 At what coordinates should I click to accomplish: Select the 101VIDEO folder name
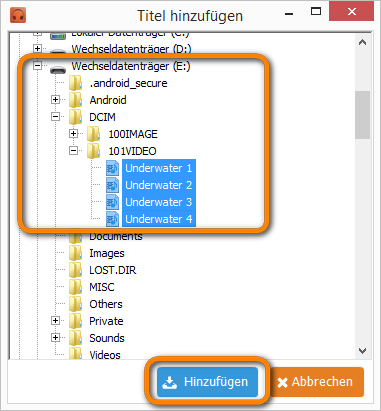[132, 151]
